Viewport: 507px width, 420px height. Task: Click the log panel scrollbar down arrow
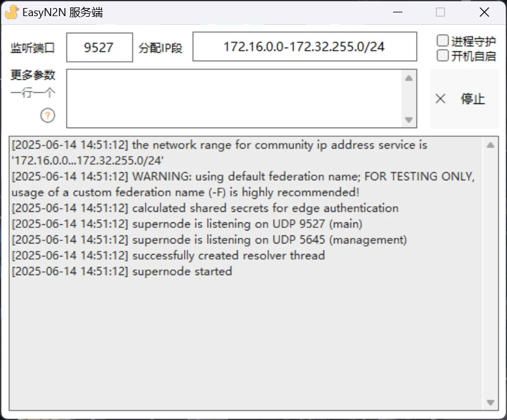tap(490, 403)
